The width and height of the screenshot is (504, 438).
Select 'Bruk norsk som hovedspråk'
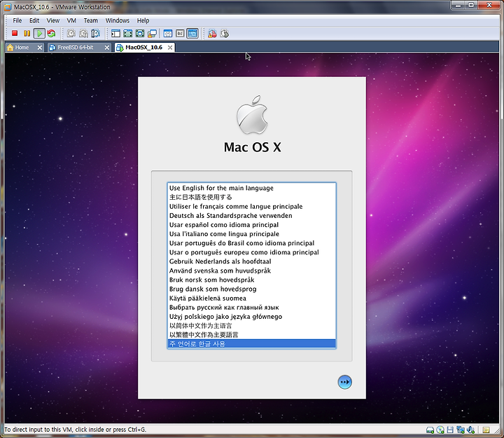pos(252,280)
